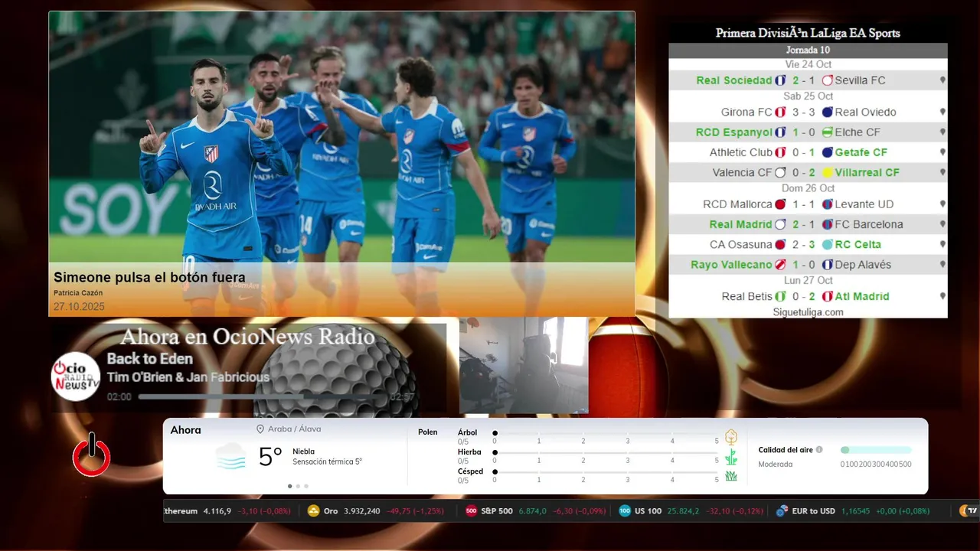Click the Real Sociedad crest
The image size is (980, 551).
[780, 80]
